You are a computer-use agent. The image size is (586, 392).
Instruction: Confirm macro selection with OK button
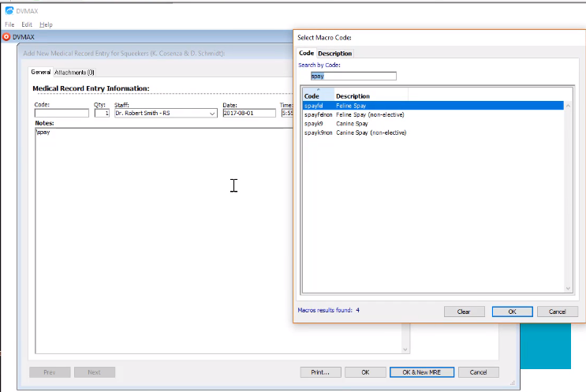pyautogui.click(x=512, y=312)
